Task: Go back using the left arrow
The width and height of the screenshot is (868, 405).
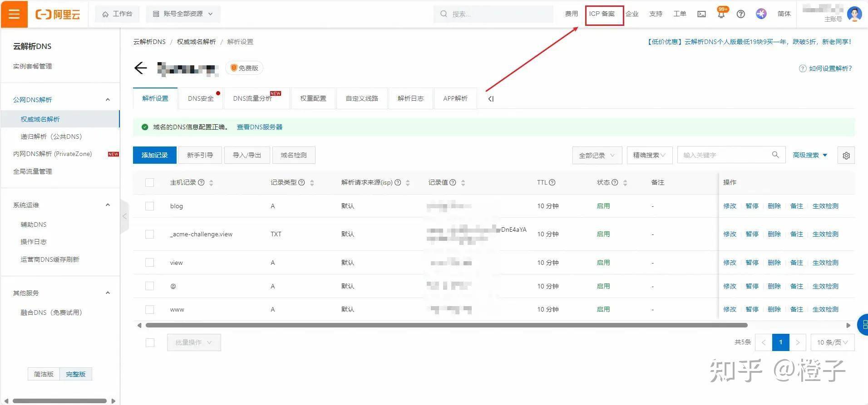Action: point(141,68)
